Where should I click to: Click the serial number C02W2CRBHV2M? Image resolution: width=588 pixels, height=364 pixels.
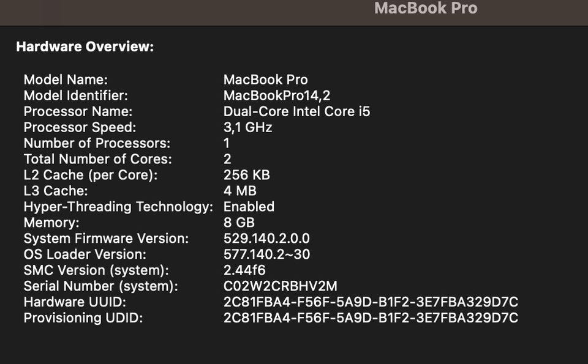[x=280, y=286]
